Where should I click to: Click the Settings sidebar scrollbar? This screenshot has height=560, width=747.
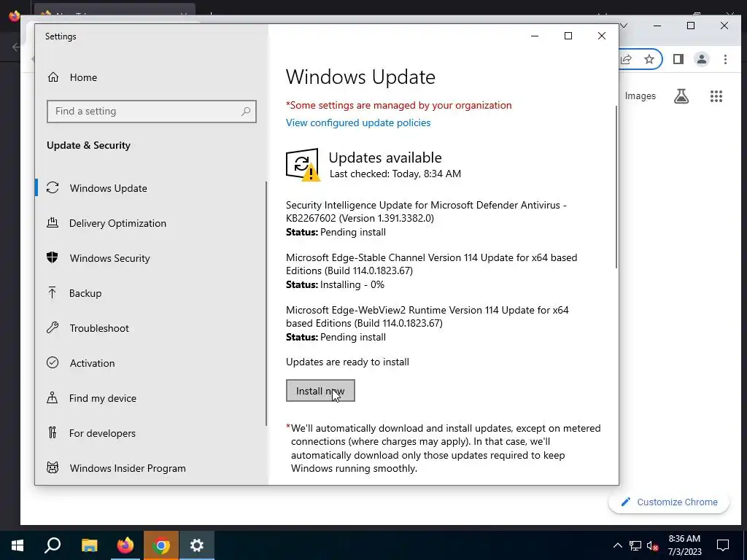pos(266,304)
